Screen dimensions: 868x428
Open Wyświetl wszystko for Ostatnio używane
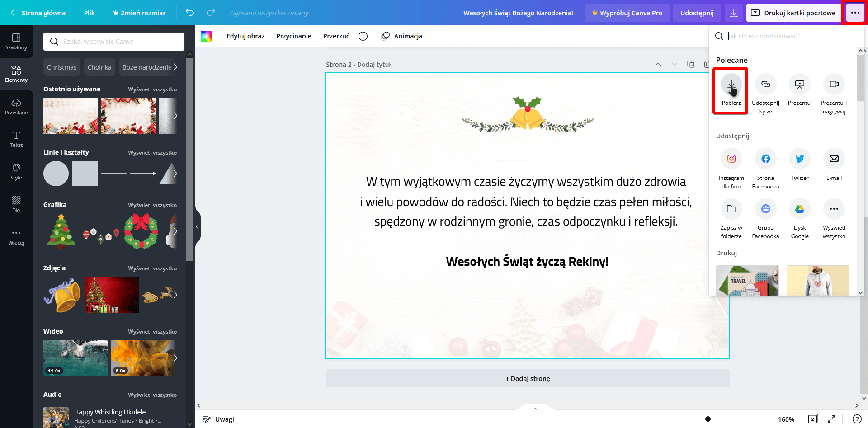[x=152, y=89]
